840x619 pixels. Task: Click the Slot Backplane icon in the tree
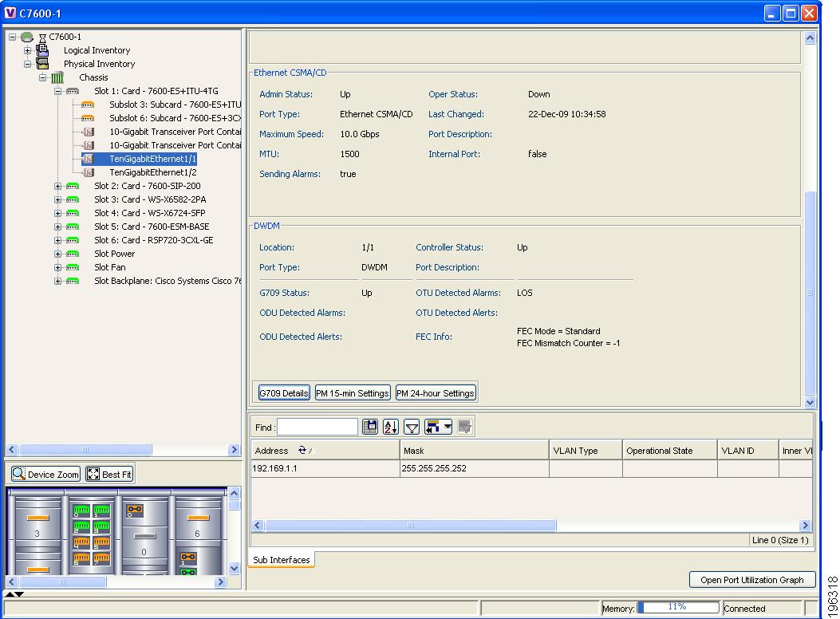[x=73, y=281]
